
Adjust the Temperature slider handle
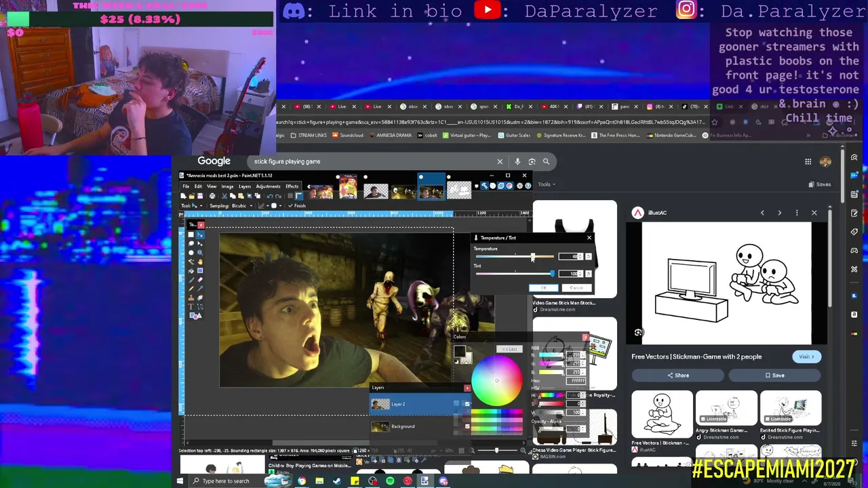(x=533, y=256)
